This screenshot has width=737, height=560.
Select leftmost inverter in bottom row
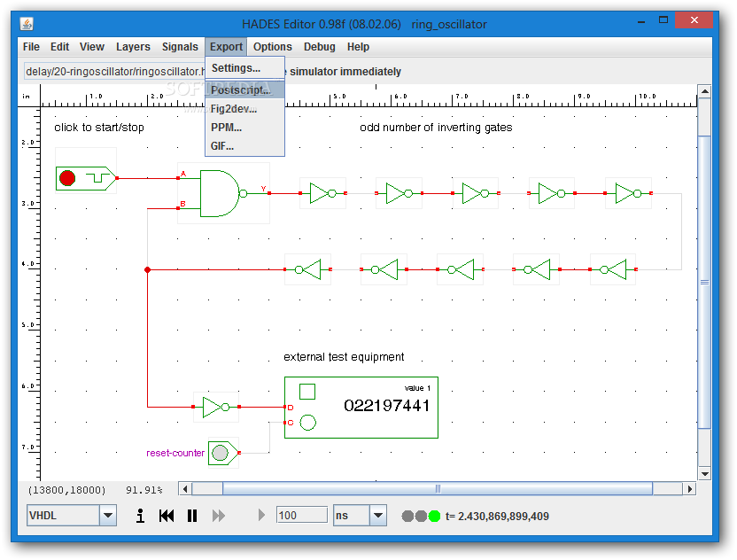pyautogui.click(x=308, y=269)
